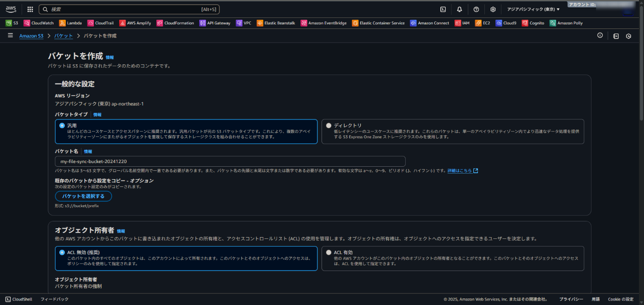The width and height of the screenshot is (644, 305).
Task: Open the CloudFormation favorite shortcut
Action: 175,23
